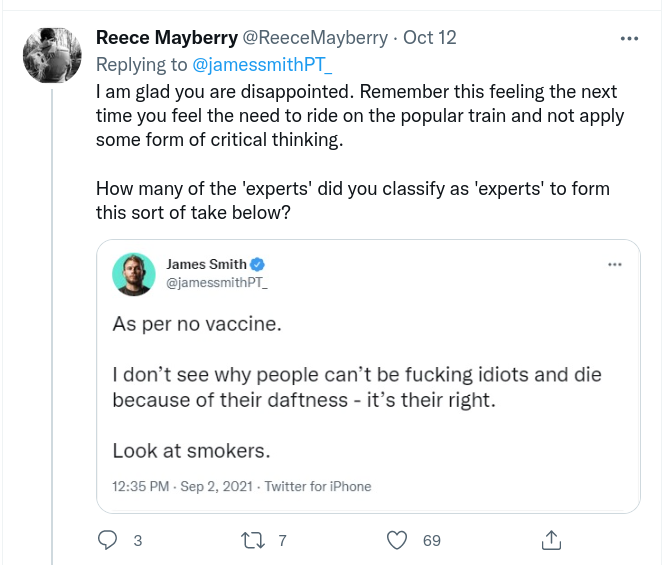Click James Smith's verified badge
The width and height of the screenshot is (662, 565).
(258, 264)
